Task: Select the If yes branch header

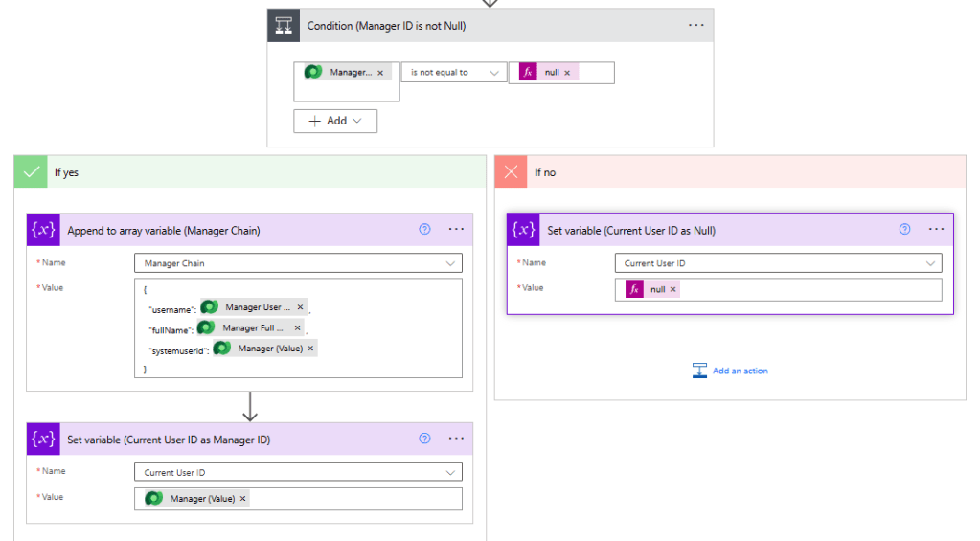Action: [x=249, y=172]
